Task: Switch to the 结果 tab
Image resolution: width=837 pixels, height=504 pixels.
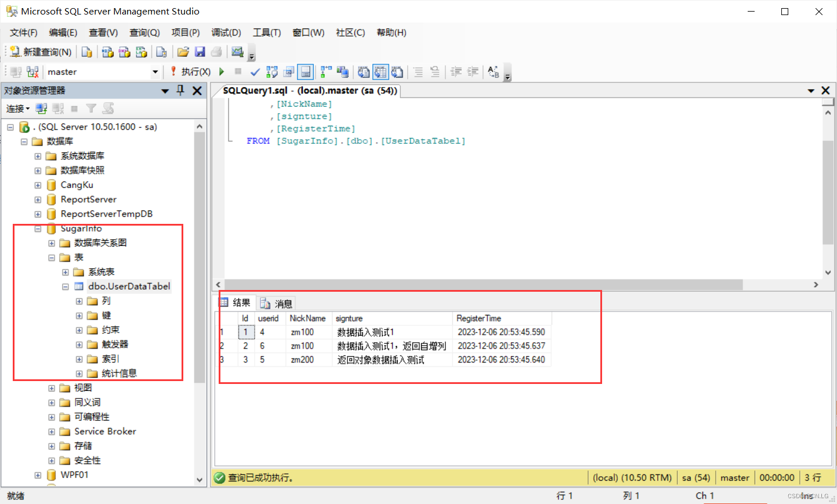Action: pos(236,303)
